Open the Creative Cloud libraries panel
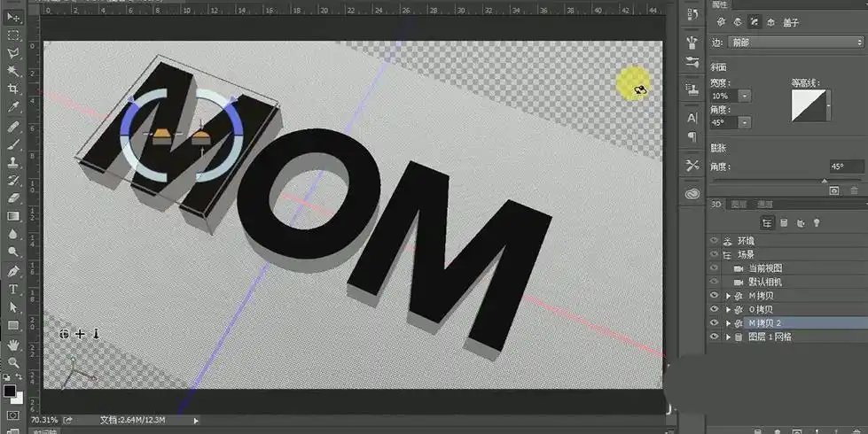This screenshot has height=434, width=868. [x=692, y=193]
